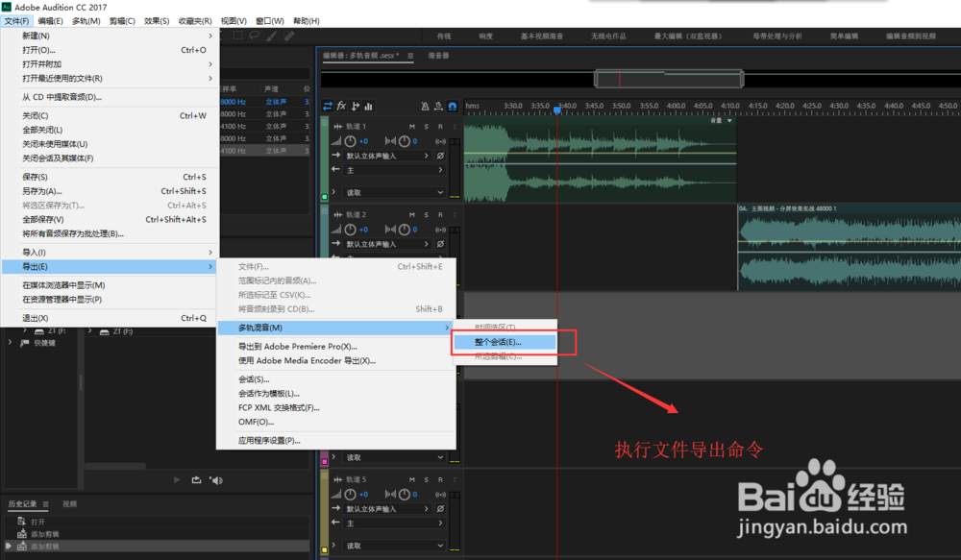961x560 pixels.
Task: Open track 1 automation 读取 dropdown
Action: point(394,192)
